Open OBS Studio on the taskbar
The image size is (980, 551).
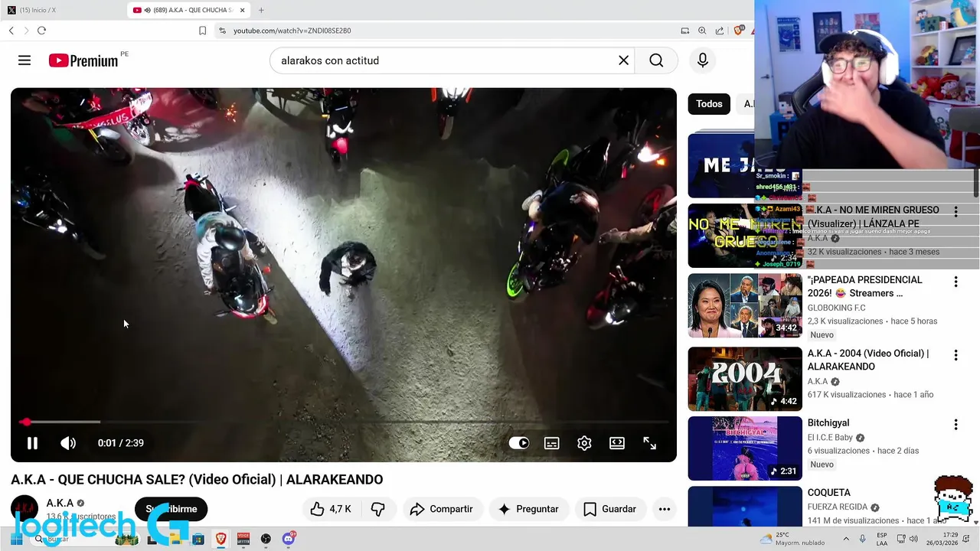click(x=266, y=539)
